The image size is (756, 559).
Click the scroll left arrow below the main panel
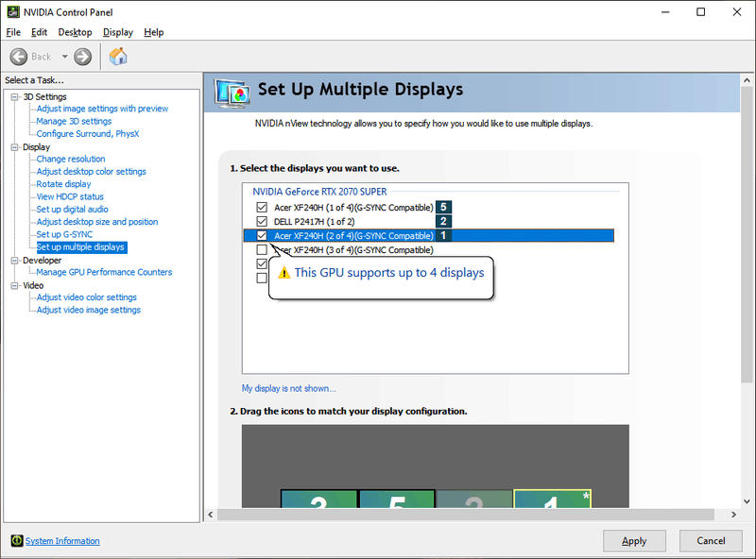click(211, 515)
